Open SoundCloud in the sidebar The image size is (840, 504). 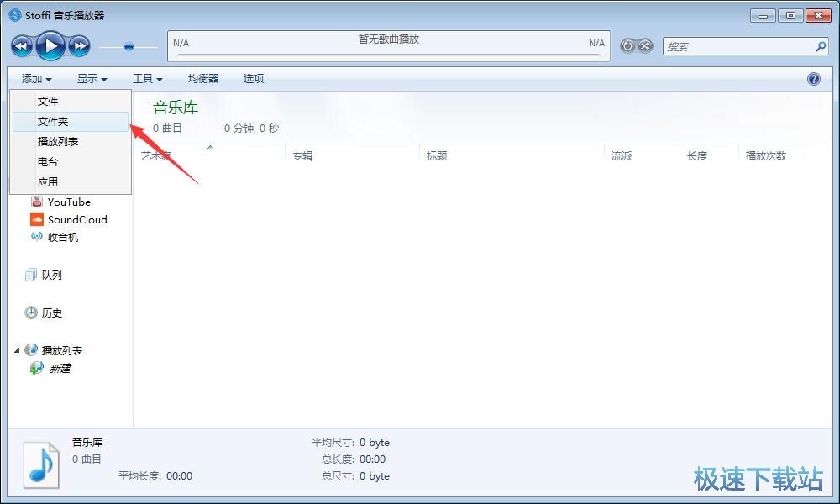click(x=76, y=219)
